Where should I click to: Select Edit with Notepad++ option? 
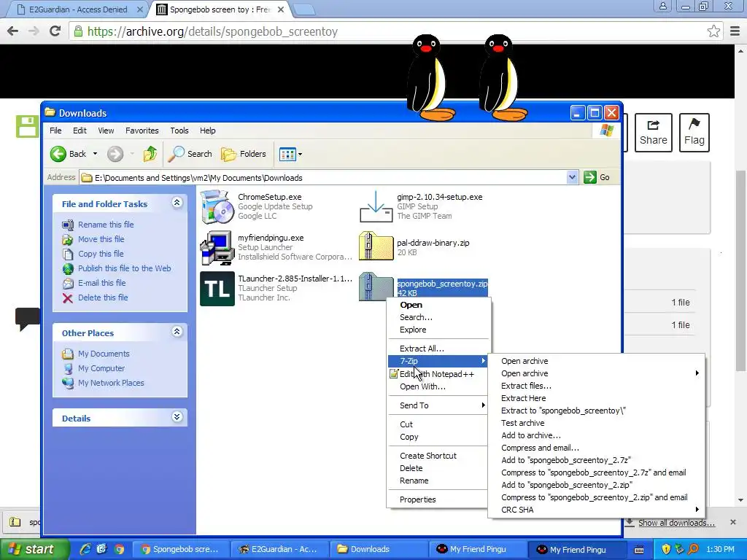(x=438, y=374)
